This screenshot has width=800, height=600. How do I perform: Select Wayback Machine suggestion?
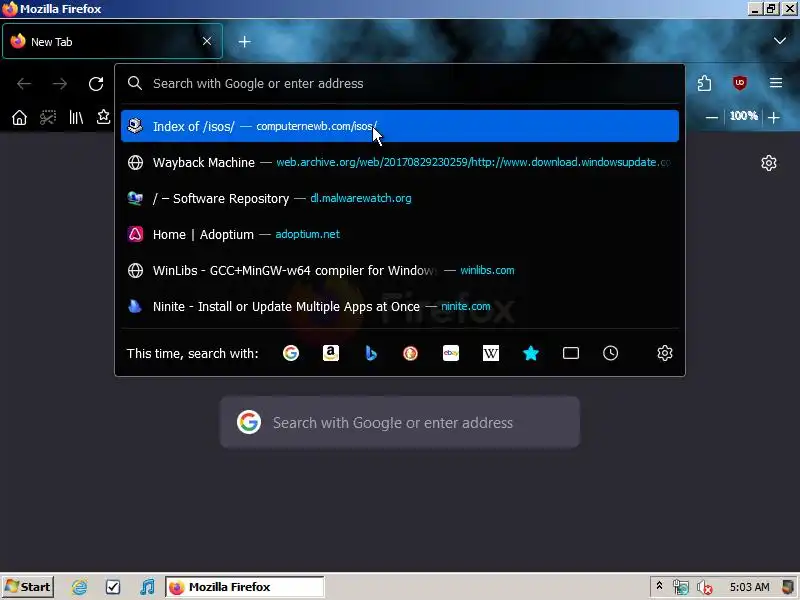pyautogui.click(x=399, y=162)
